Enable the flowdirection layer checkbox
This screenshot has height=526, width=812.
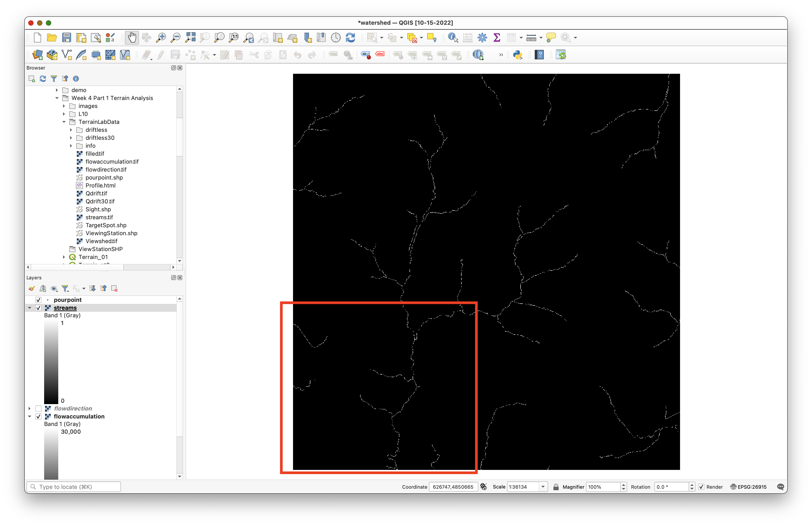[38, 408]
